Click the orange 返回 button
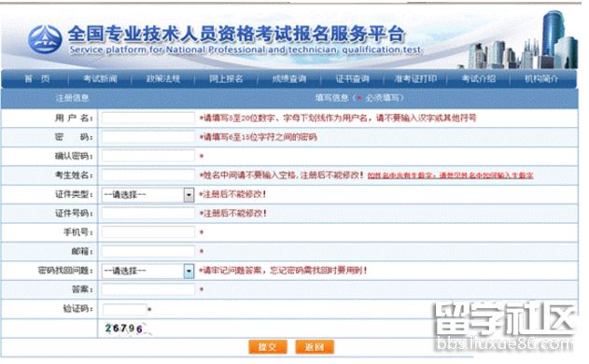Screen dimensions: 589x364 coord(315,346)
